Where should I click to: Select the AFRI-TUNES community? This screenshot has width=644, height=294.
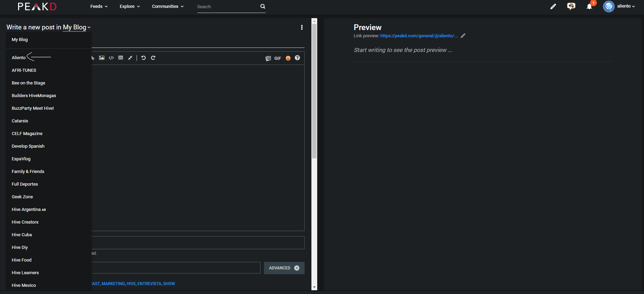pyautogui.click(x=49, y=70)
